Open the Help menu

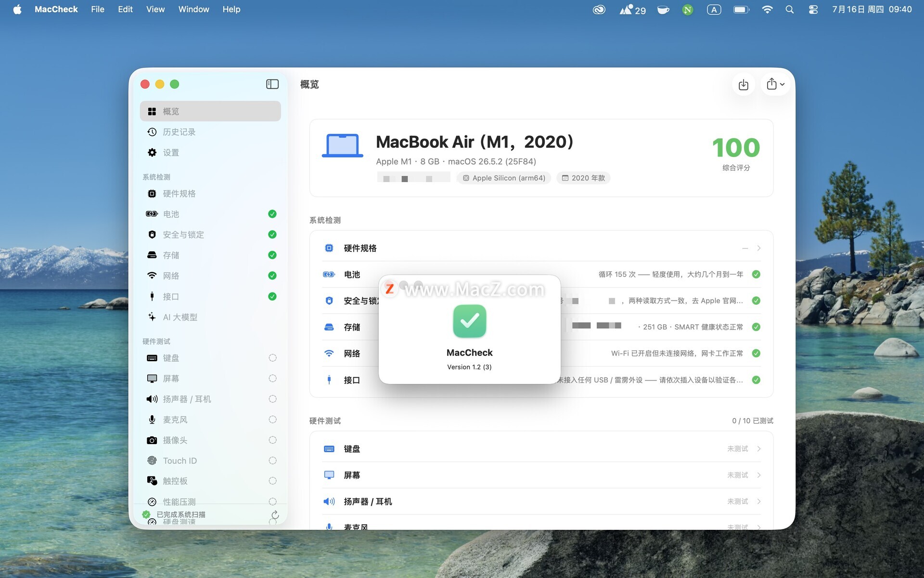click(231, 9)
